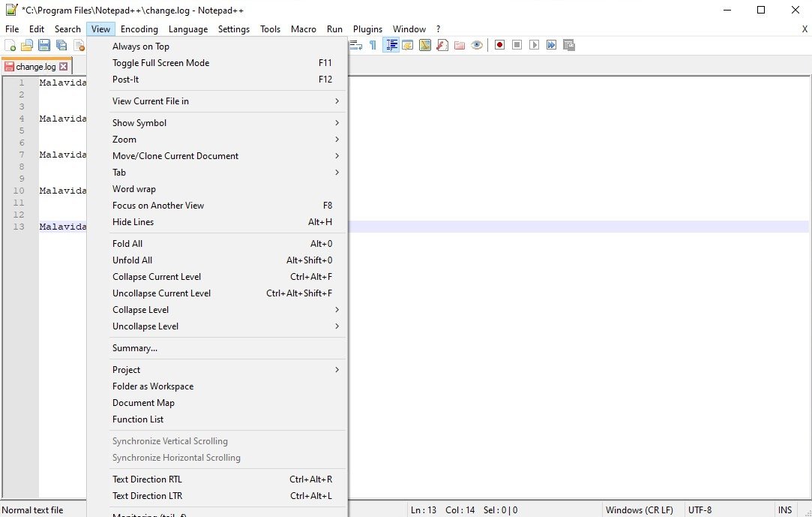Toggle Show All Characters pilcrow icon
812x517 pixels.
click(373, 46)
